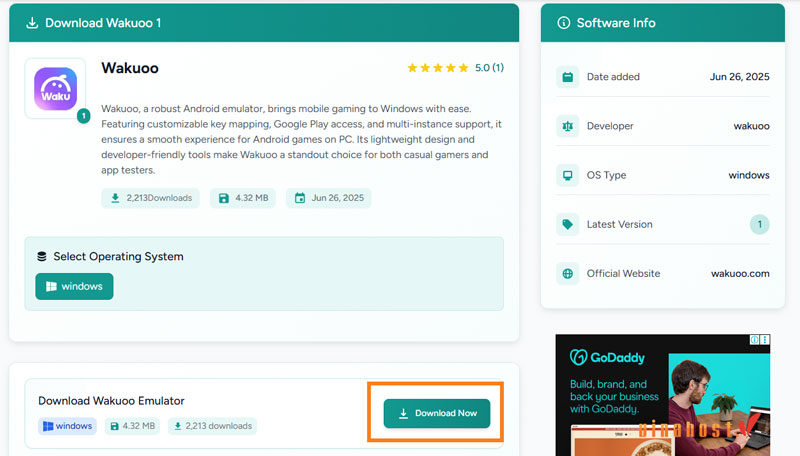The image size is (800, 456).
Task: Click the GoDaddy logo in the ad
Action: point(607,358)
